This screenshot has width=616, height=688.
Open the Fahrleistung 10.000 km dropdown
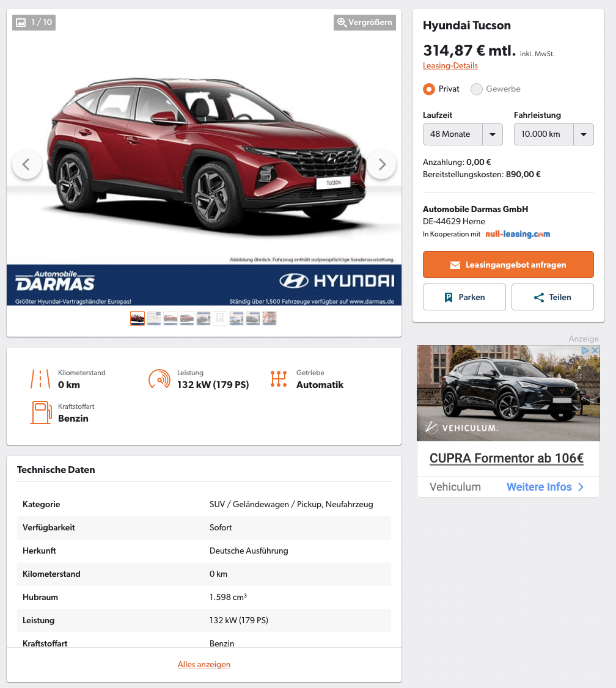[554, 134]
